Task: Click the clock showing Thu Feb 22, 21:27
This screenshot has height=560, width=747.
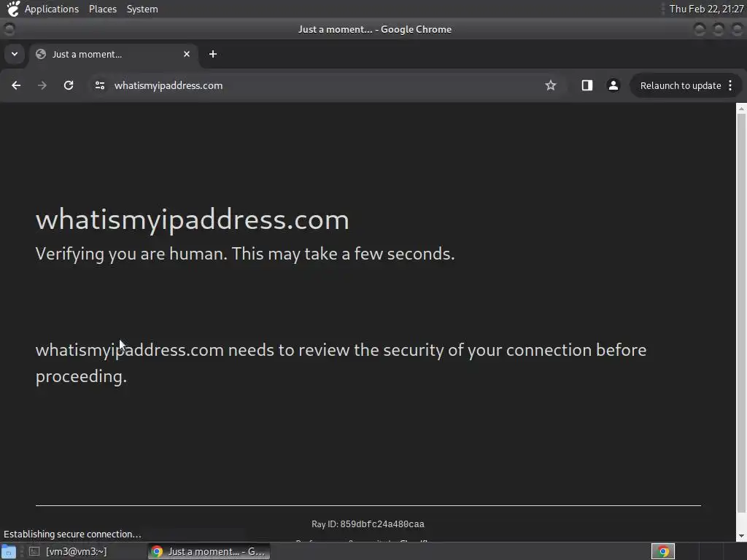Action: (x=706, y=9)
